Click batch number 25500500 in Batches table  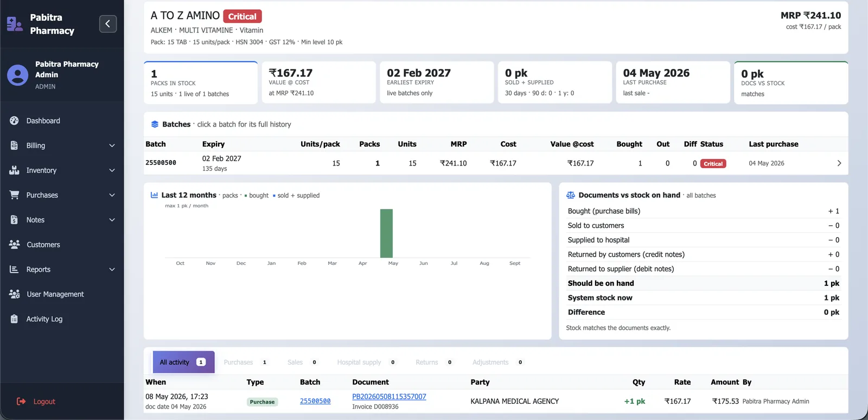pyautogui.click(x=161, y=163)
